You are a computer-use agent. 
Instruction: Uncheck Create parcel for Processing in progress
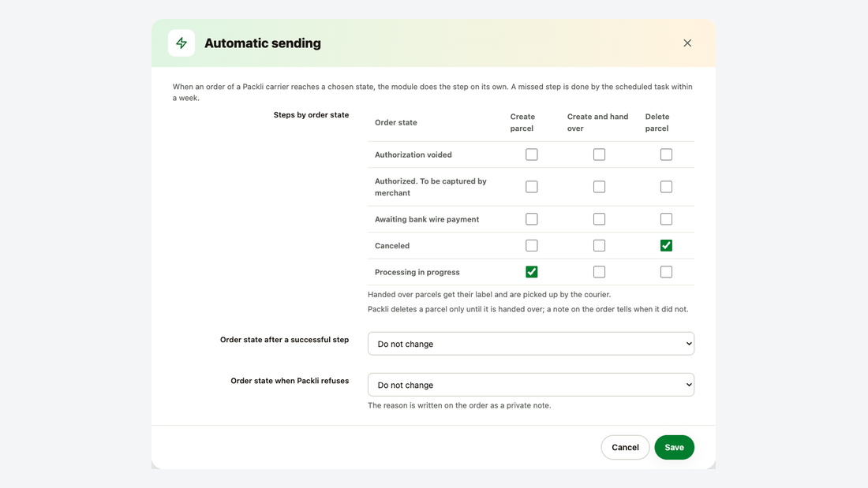[x=531, y=272]
